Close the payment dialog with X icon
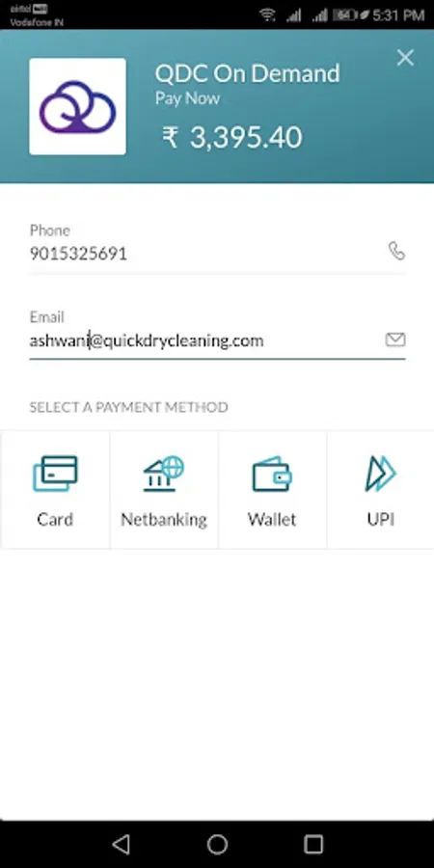 (405, 58)
